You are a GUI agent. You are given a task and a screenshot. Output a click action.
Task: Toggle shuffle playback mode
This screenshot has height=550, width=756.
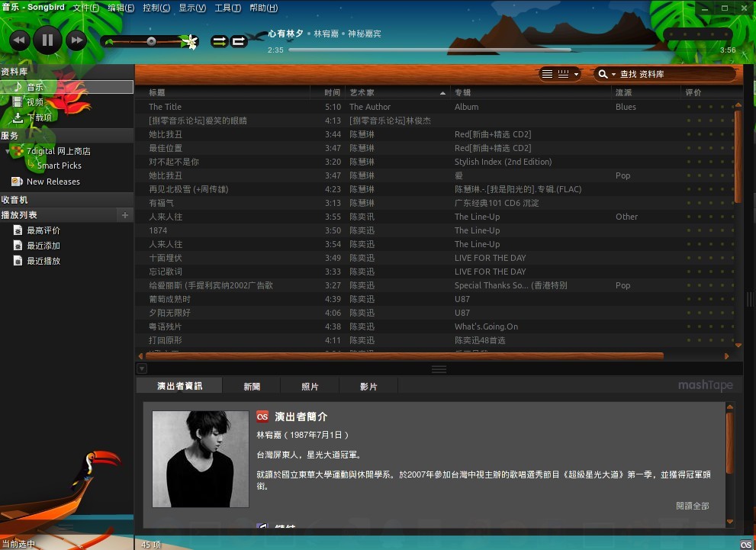[x=220, y=41]
